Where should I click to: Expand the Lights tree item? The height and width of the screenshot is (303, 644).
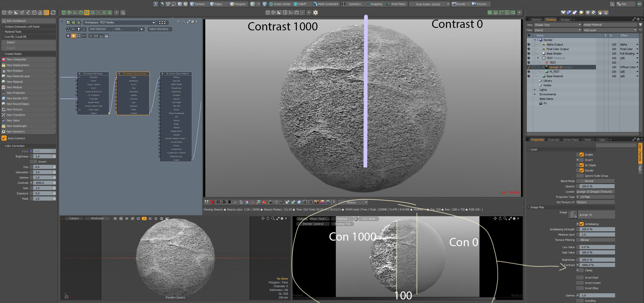[535, 90]
